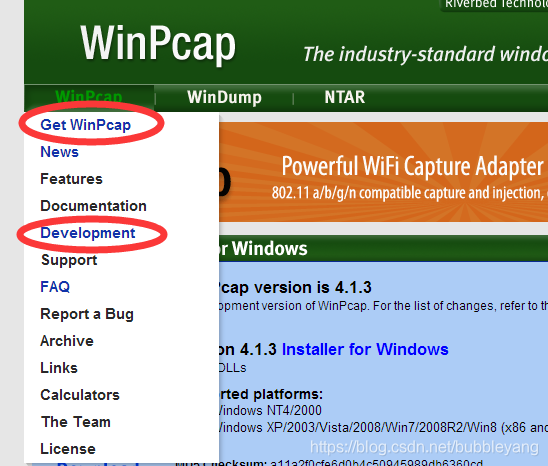This screenshot has height=466, width=548.
Task: Open the Get WinPcap menu entry
Action: click(x=86, y=125)
